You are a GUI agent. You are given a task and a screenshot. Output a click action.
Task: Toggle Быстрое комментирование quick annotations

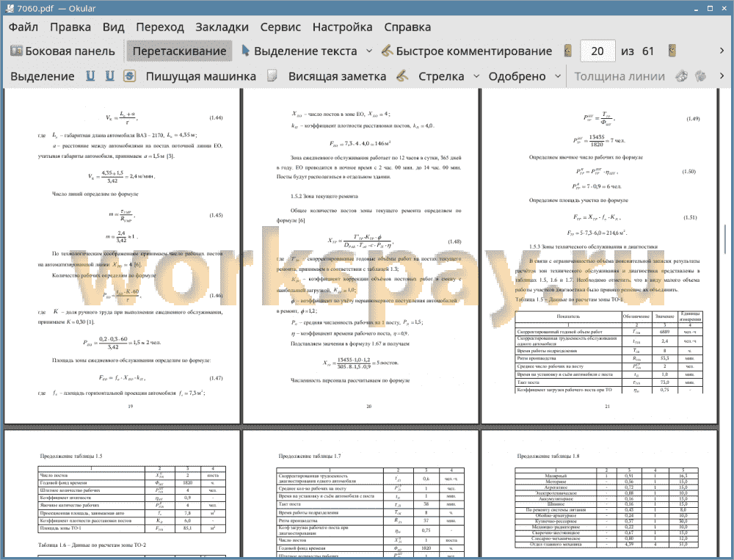coord(467,51)
